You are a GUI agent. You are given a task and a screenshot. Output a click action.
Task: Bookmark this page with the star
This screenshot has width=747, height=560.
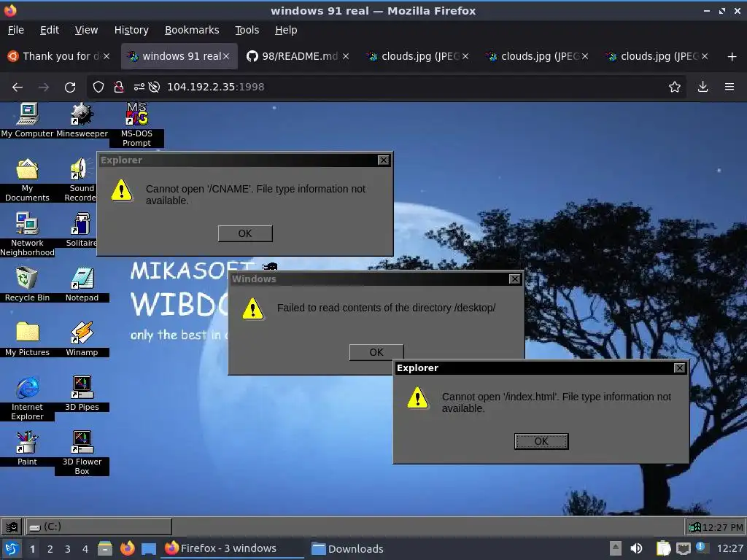pos(675,87)
